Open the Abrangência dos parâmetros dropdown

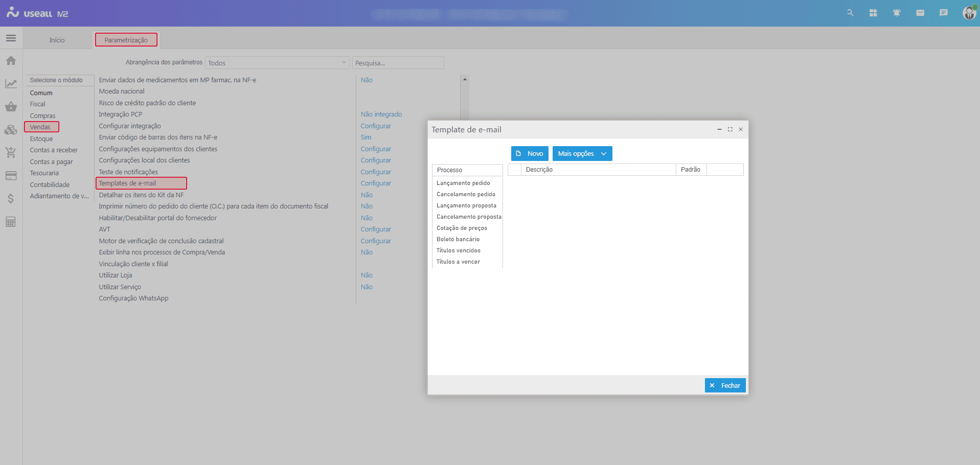click(x=277, y=63)
